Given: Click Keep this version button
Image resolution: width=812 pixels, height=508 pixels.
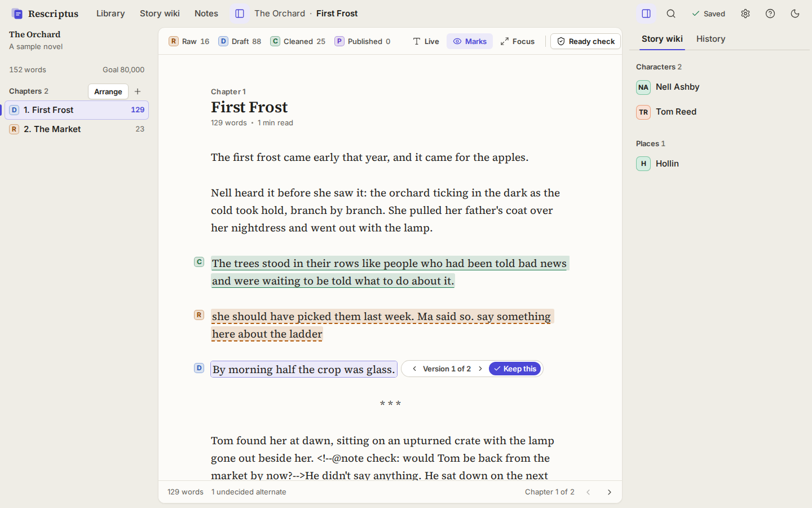Looking at the screenshot, I should point(515,369).
